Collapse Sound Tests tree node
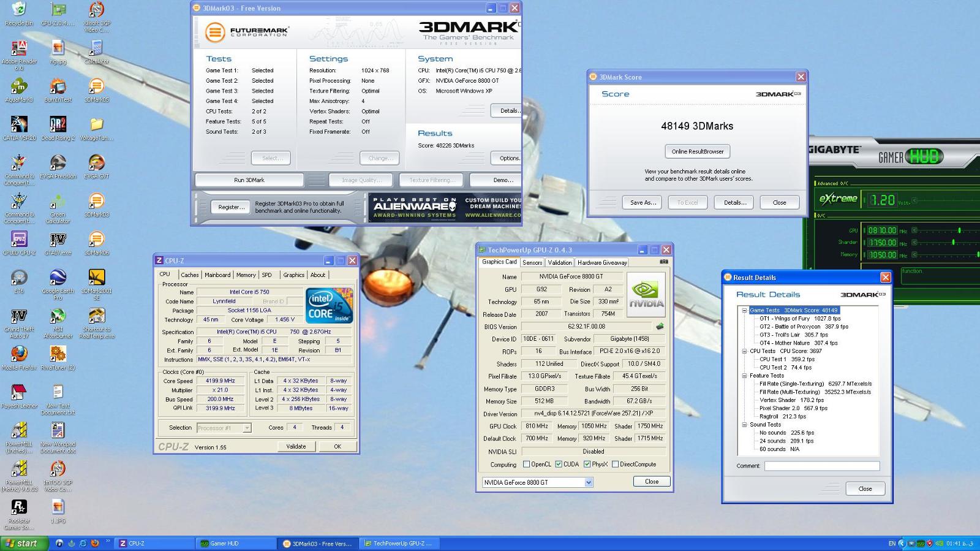 [744, 424]
